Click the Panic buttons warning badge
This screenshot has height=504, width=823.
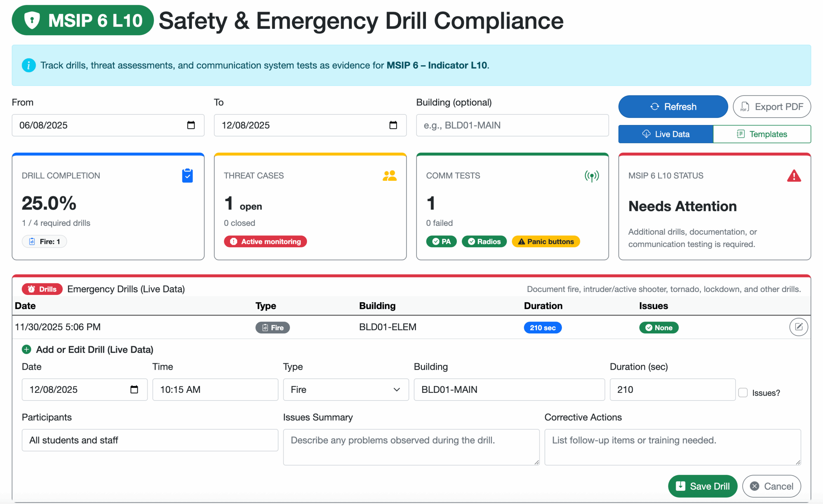coord(546,241)
